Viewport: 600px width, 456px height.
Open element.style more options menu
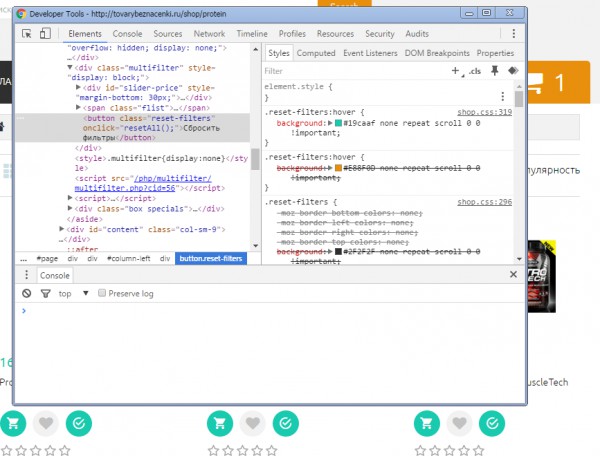502,96
